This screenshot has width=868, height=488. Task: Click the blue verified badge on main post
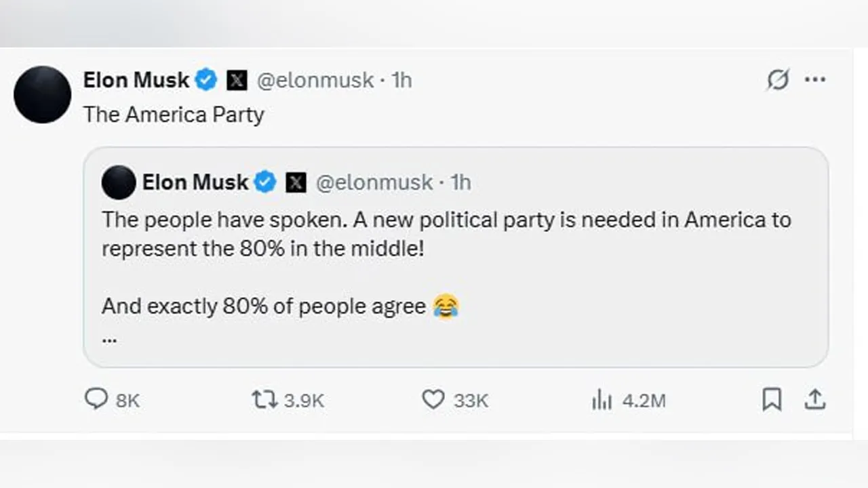click(x=206, y=80)
